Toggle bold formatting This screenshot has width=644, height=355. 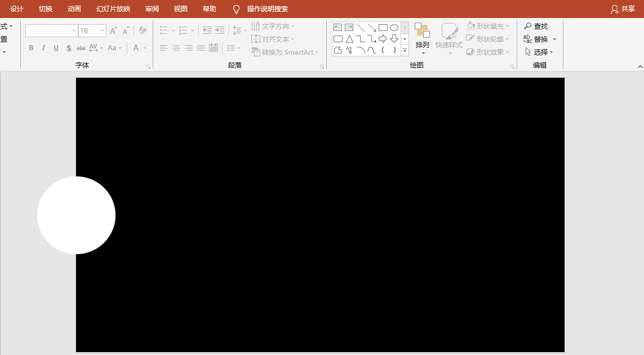(x=31, y=48)
